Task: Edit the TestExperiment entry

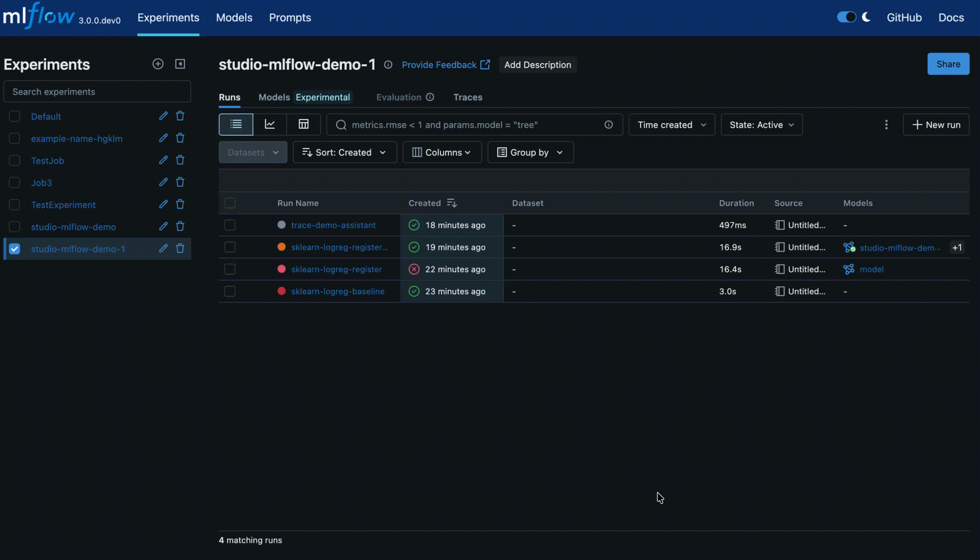Action: click(x=163, y=204)
